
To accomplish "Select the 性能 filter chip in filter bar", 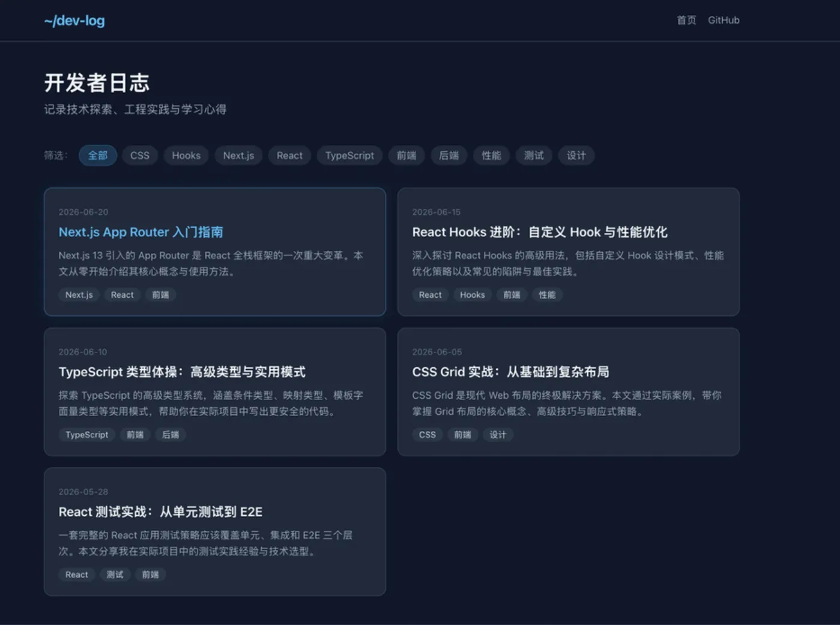I will [x=491, y=155].
